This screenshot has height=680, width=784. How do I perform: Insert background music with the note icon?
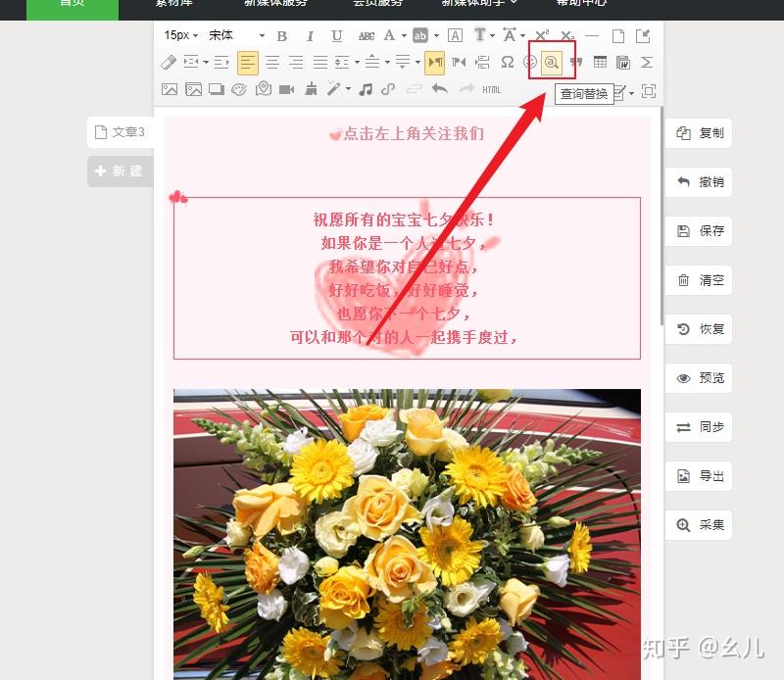364,89
